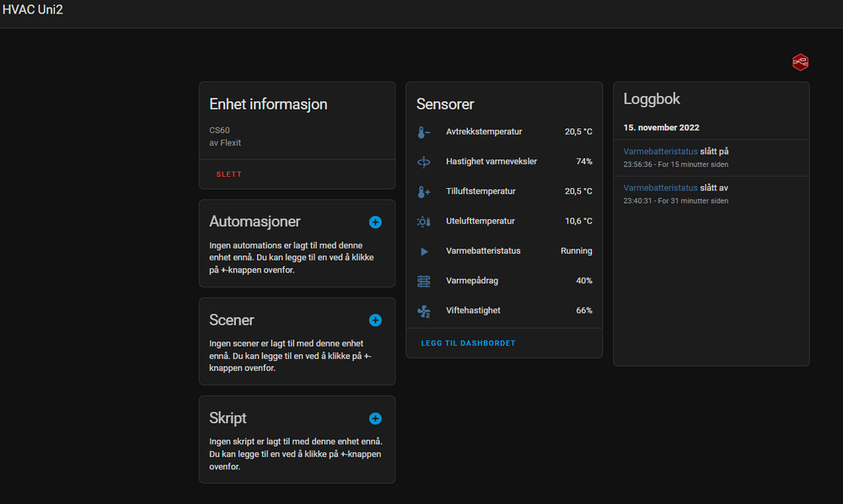Add a new scene with plus button
This screenshot has width=843, height=504.
[x=375, y=320]
